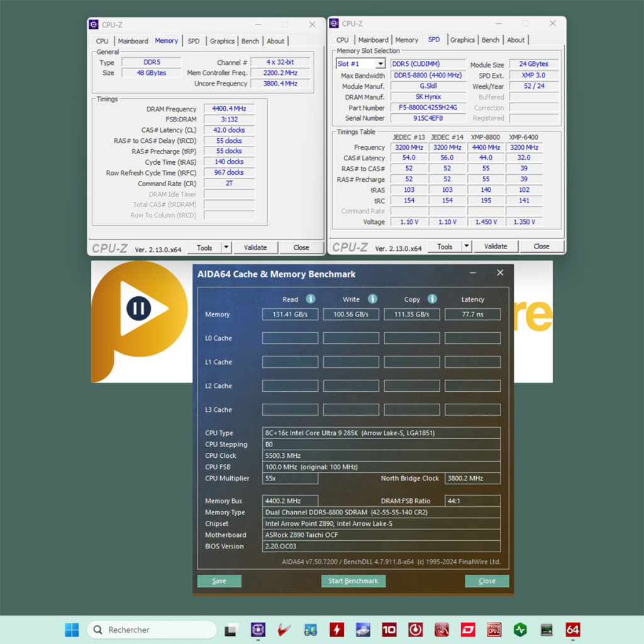This screenshot has width=644, height=644.
Task: Click Close button in left CPU-Z window
Action: 301,248
